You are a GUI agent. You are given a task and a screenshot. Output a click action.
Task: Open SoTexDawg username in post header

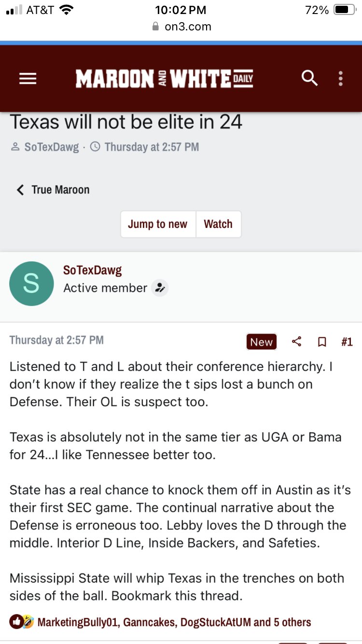[x=93, y=270]
